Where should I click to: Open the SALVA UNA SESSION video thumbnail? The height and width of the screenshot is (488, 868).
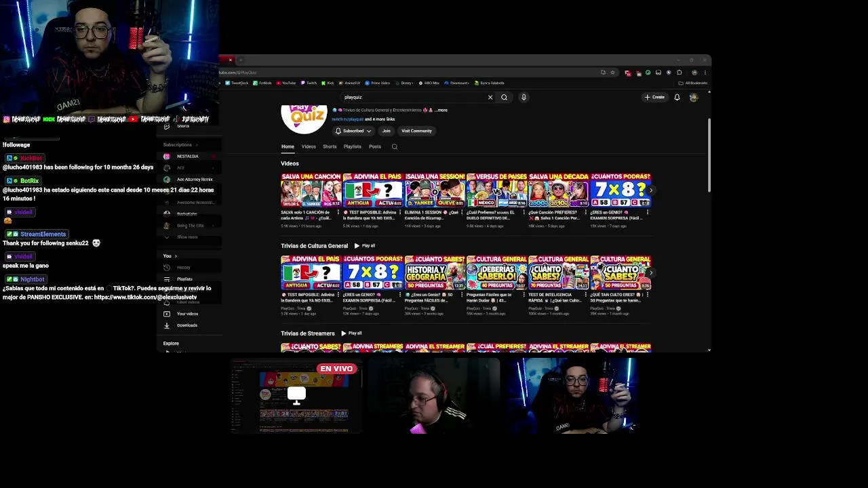click(x=435, y=190)
